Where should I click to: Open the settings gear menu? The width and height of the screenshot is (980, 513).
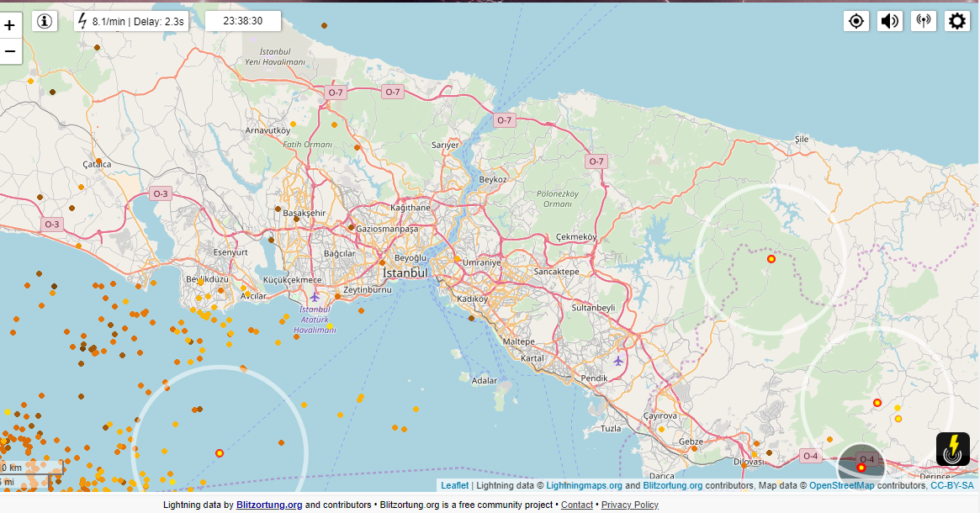[957, 21]
